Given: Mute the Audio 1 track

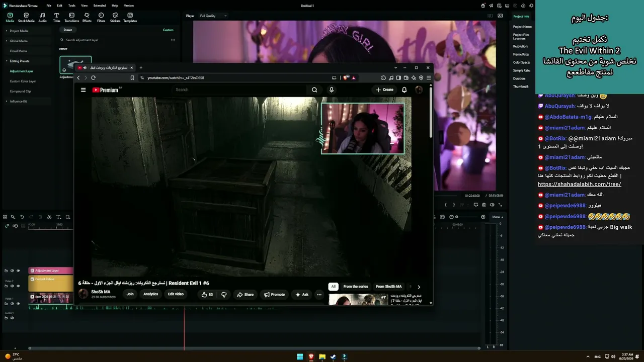Looking at the screenshot, I should 12,318.
